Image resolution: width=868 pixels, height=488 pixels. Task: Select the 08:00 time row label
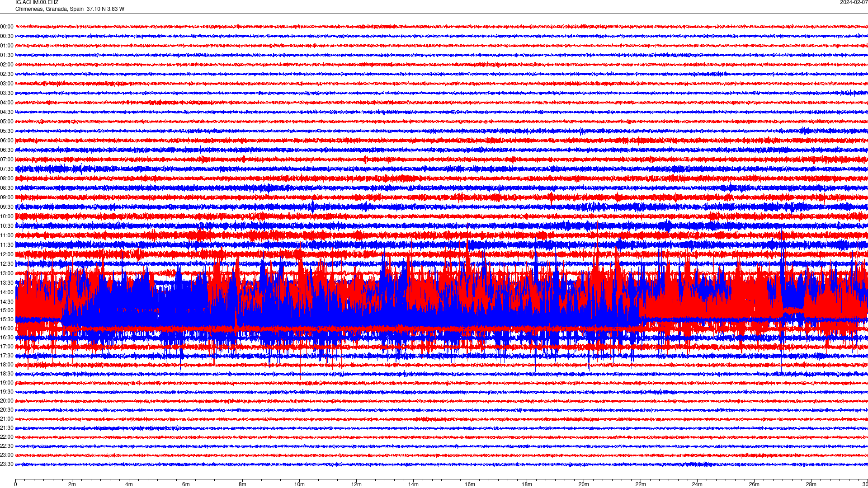(x=7, y=178)
